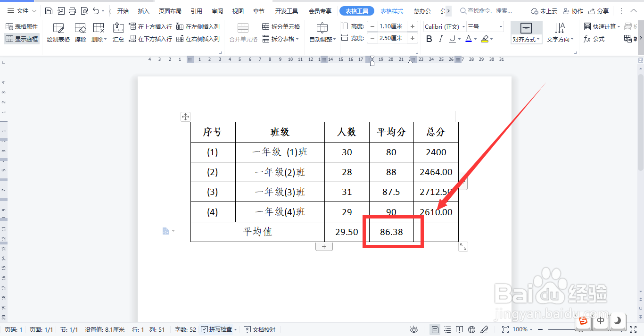Decrease column width with minus button
644x336 pixels.
click(x=372, y=38)
